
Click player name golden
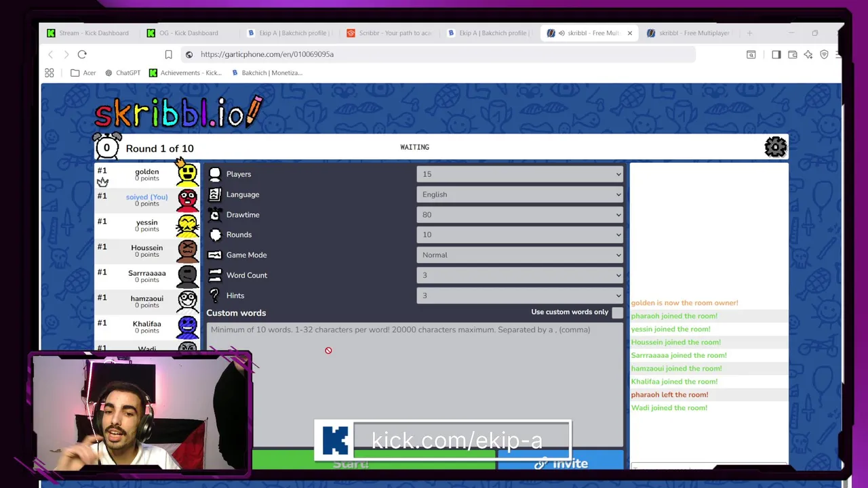(x=146, y=171)
